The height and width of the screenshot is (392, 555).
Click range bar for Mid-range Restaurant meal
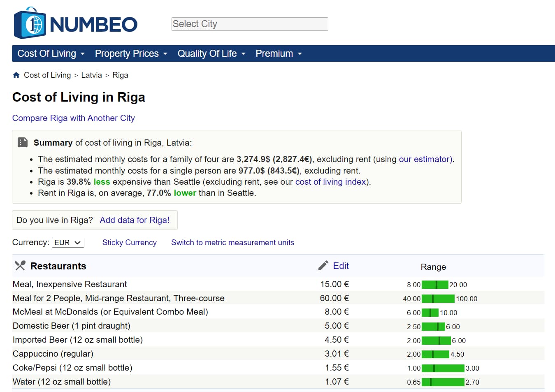(438, 299)
